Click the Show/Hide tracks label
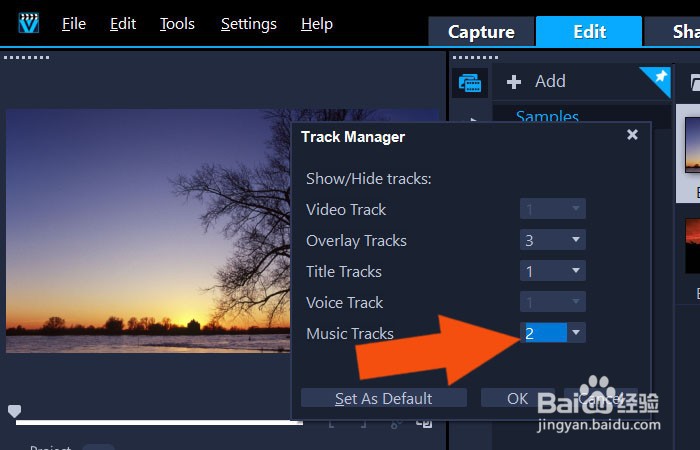Screen dimensions: 700x450 click(x=369, y=179)
